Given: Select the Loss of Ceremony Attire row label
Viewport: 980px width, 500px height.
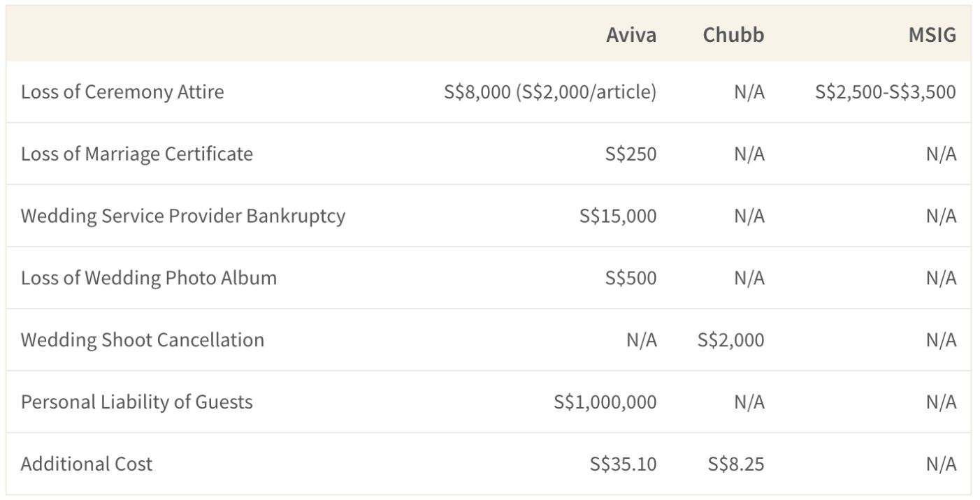Looking at the screenshot, I should [x=122, y=92].
